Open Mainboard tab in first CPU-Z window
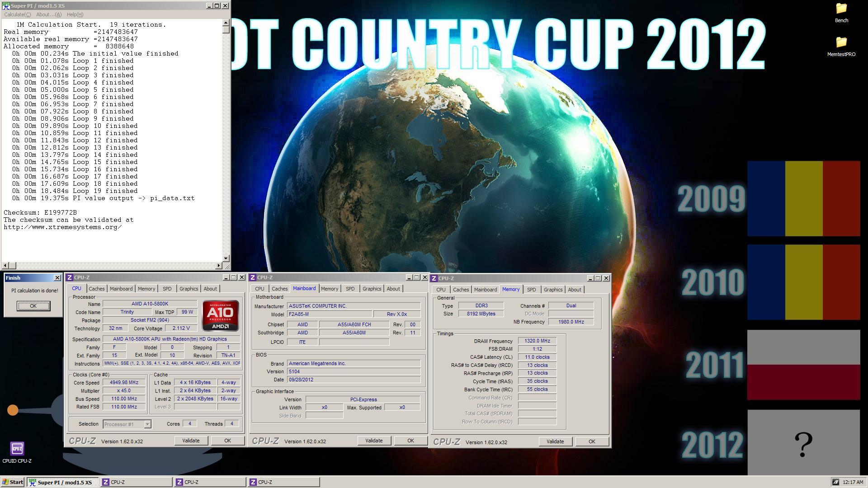Image resolution: width=868 pixels, height=488 pixels. (x=121, y=289)
